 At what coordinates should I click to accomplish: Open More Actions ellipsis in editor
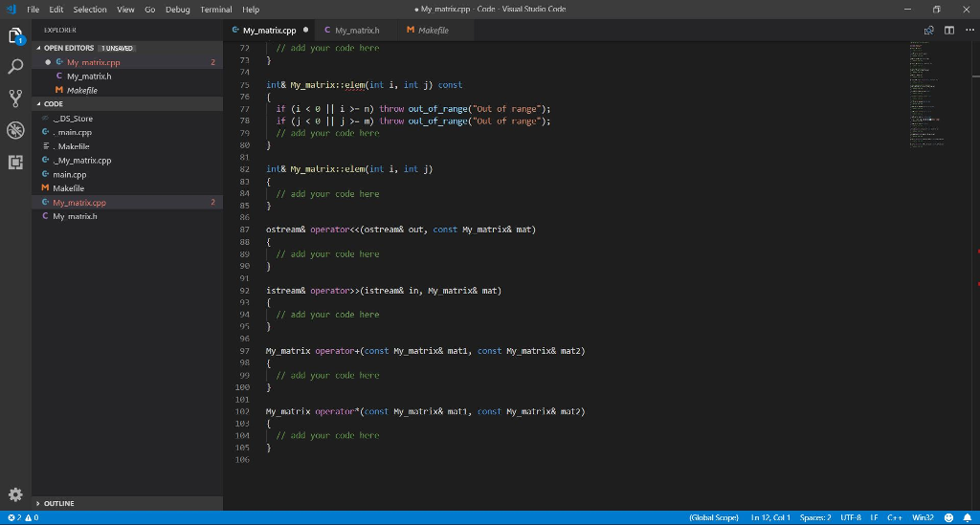(x=969, y=30)
